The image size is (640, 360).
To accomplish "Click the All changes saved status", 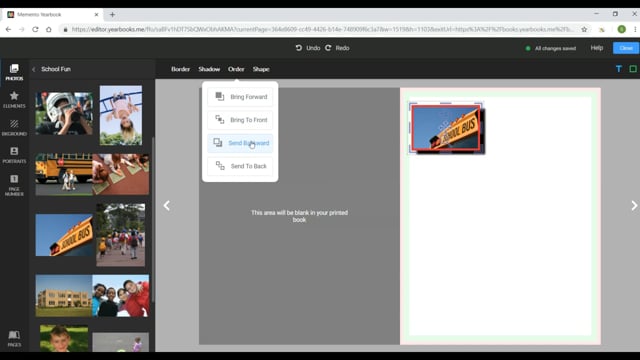I will pyautogui.click(x=551, y=48).
